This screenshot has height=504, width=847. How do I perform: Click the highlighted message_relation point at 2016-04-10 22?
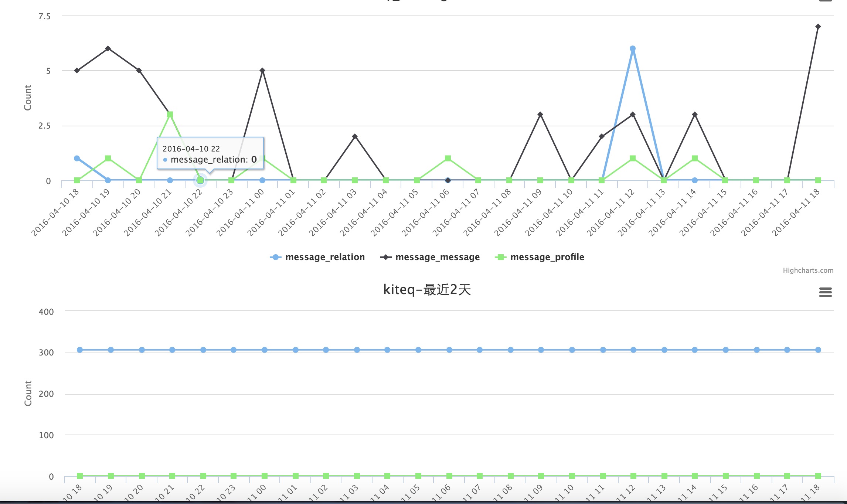click(200, 180)
